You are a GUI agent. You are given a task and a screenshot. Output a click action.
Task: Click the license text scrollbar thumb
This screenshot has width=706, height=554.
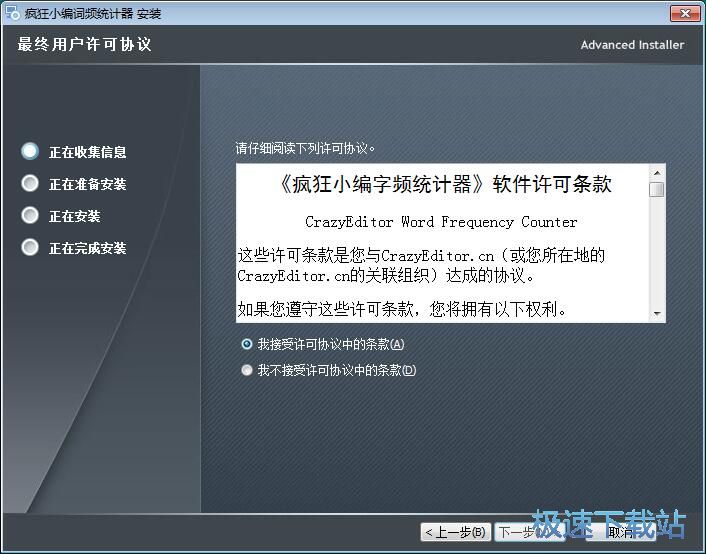pos(657,189)
